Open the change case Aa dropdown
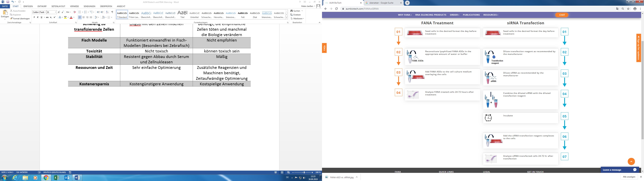 point(68,12)
